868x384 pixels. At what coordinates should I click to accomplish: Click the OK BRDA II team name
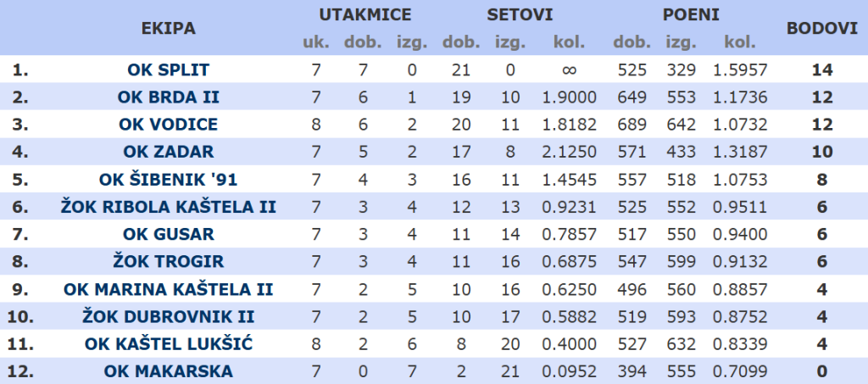tap(168, 97)
